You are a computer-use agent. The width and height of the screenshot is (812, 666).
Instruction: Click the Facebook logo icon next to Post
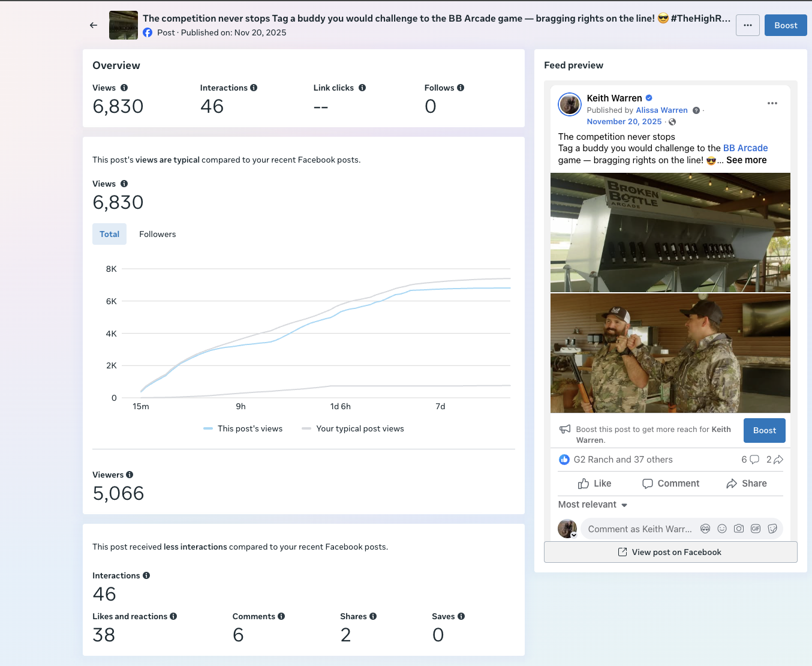pyautogui.click(x=148, y=32)
